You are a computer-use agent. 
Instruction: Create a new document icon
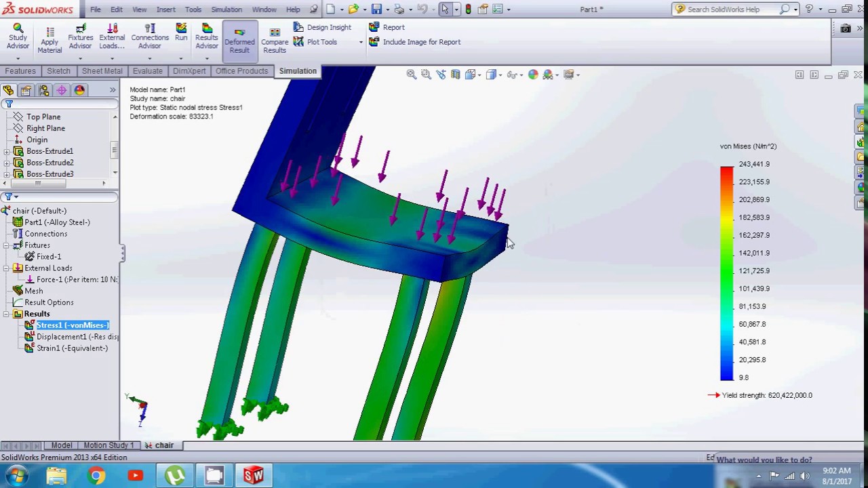click(330, 9)
